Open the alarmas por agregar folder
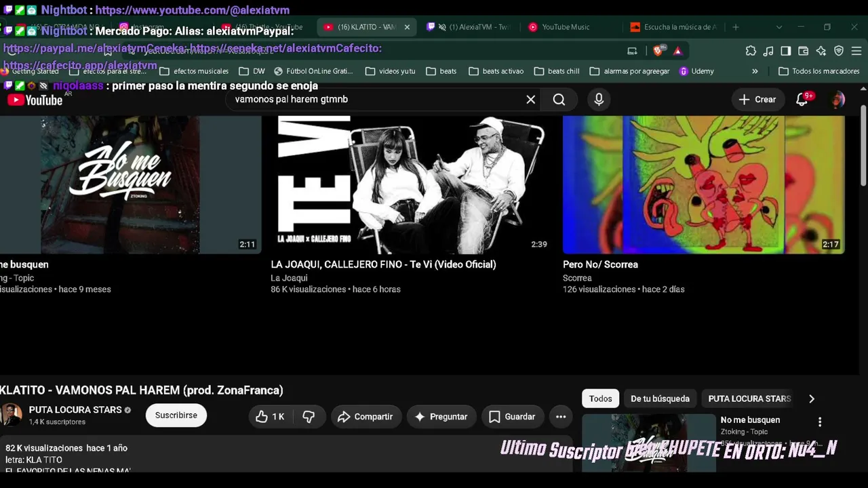Screen dimensions: 868x488 coord(629,71)
